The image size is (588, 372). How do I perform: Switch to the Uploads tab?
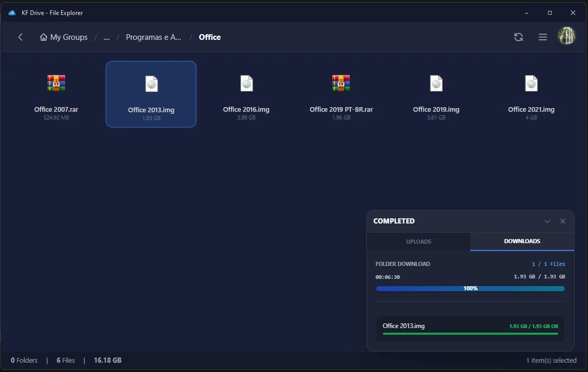(x=419, y=242)
